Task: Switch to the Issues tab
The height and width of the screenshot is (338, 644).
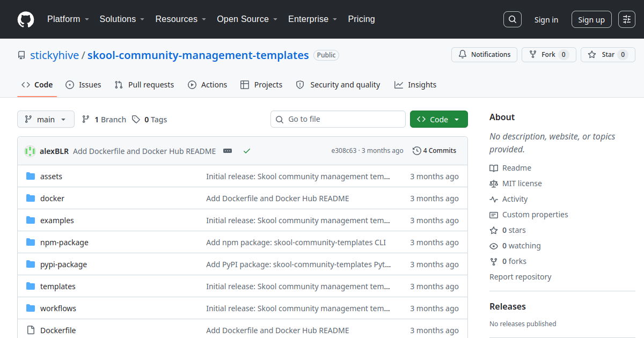Action: [x=83, y=85]
